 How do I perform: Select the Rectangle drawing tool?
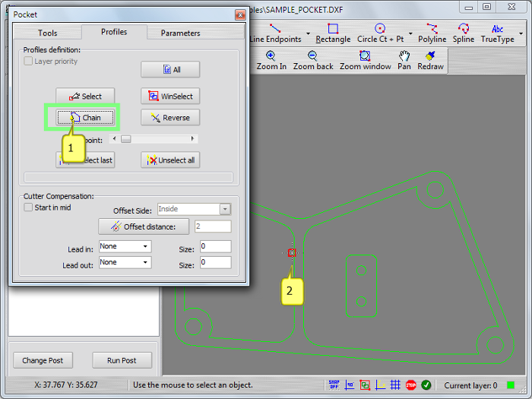(x=333, y=33)
